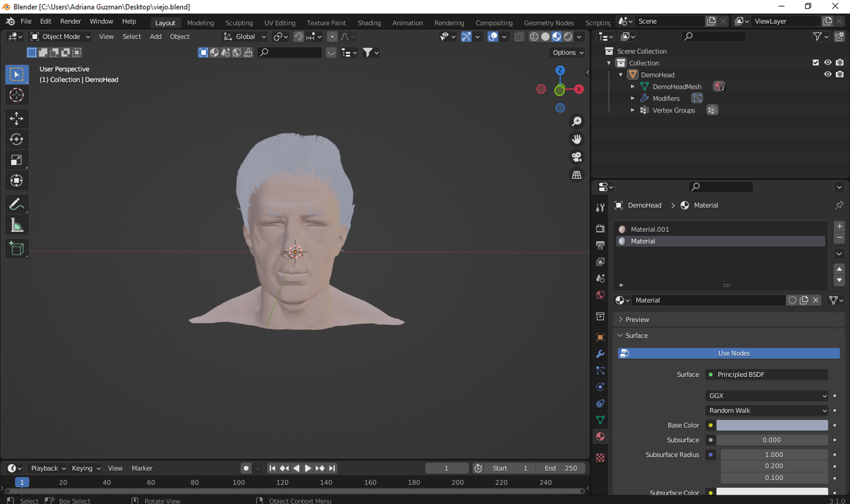
Task: Expand Vertex Groups in the outliner
Action: [x=633, y=110]
